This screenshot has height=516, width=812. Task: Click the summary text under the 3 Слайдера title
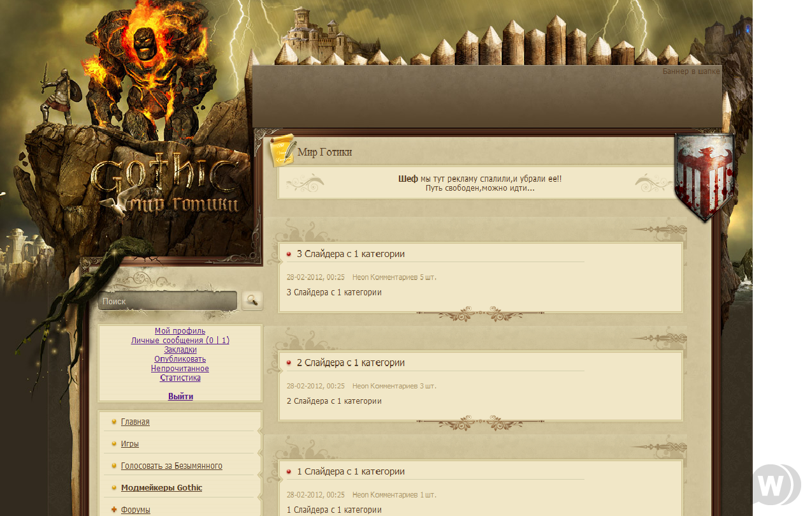click(334, 293)
